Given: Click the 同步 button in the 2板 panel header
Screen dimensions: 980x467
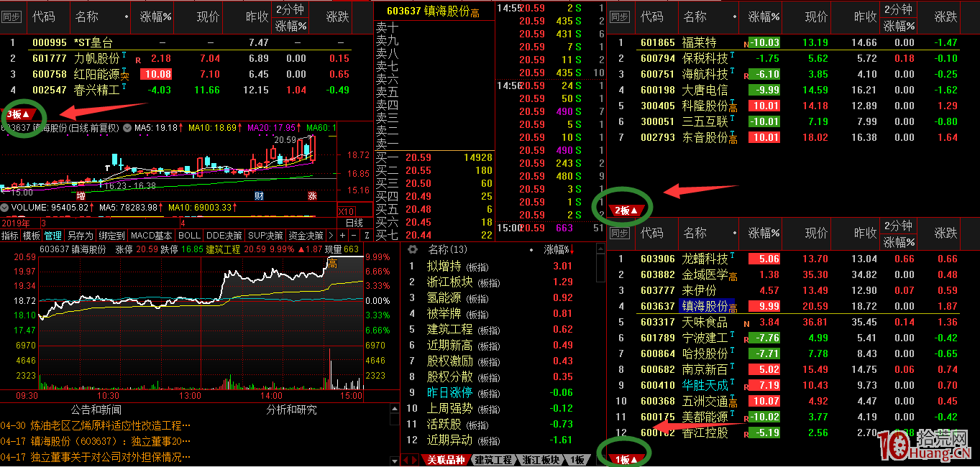Looking at the screenshot, I should [619, 17].
